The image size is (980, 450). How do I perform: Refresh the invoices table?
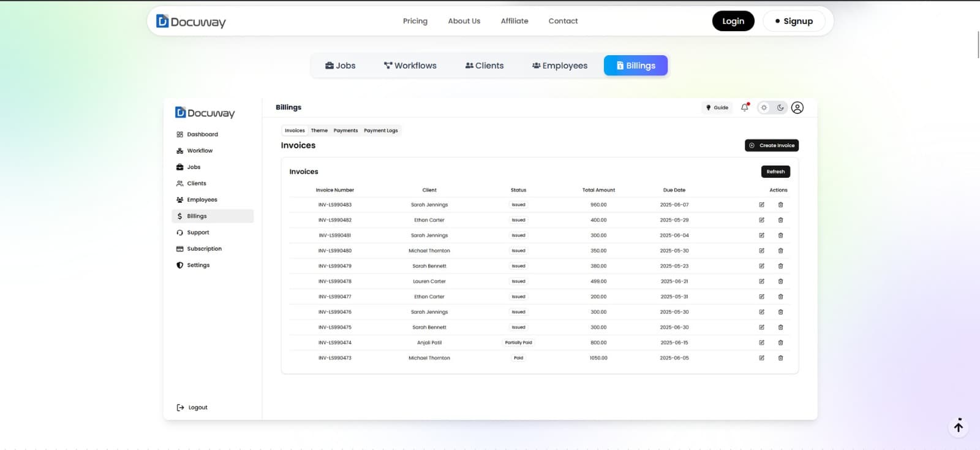775,172
